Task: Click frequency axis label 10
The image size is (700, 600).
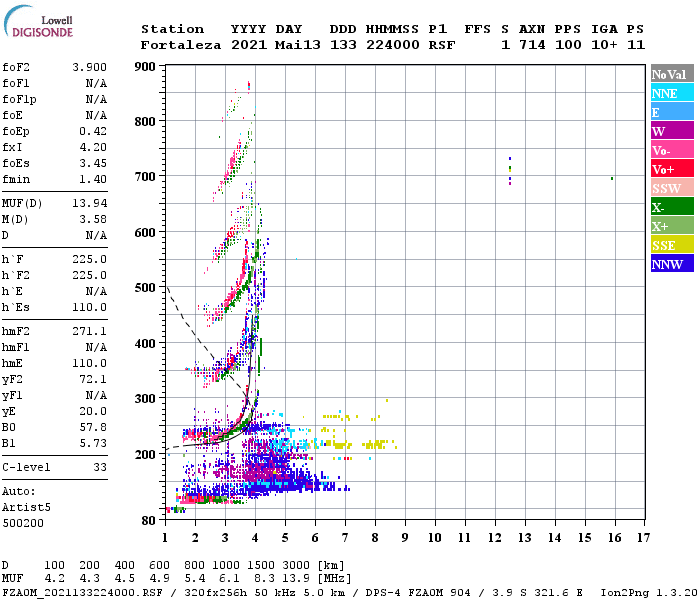Action: pyautogui.click(x=435, y=538)
